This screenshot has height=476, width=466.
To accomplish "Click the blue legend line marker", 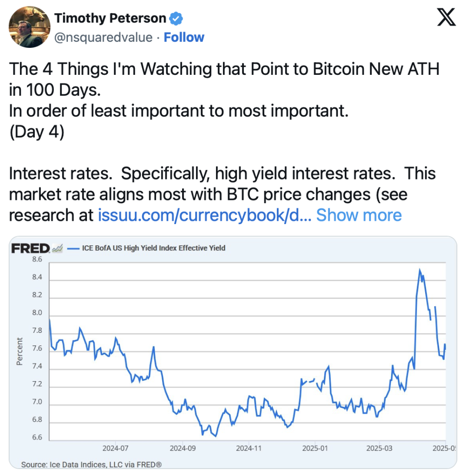I will 73,249.
